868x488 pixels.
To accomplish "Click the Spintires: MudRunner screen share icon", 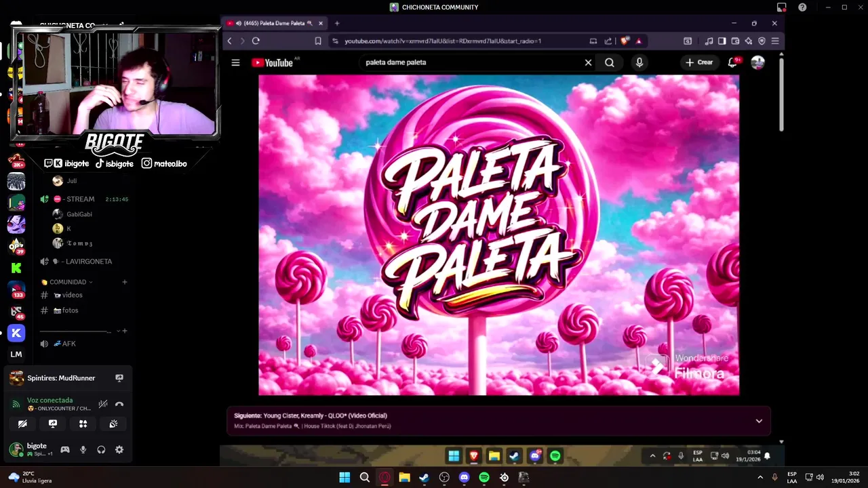I will 119,378.
